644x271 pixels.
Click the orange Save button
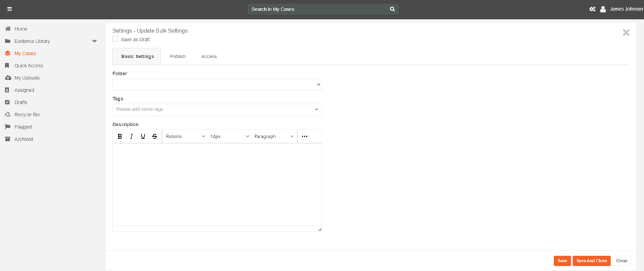click(562, 260)
